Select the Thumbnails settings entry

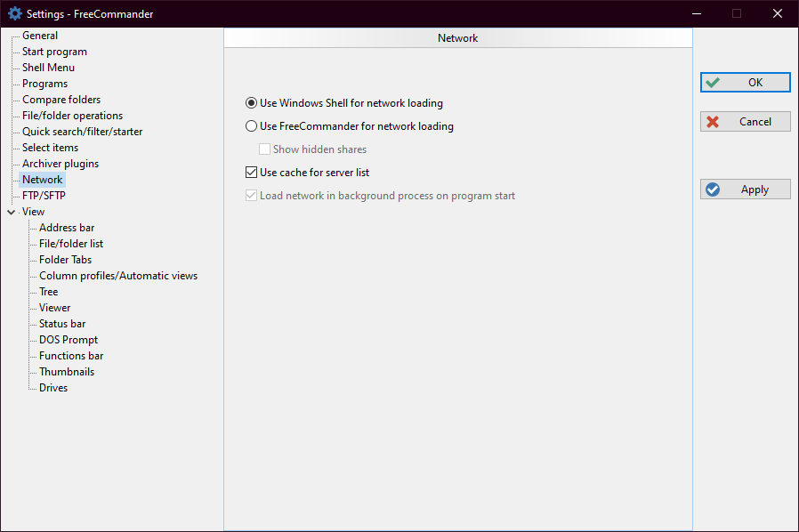[x=67, y=372]
